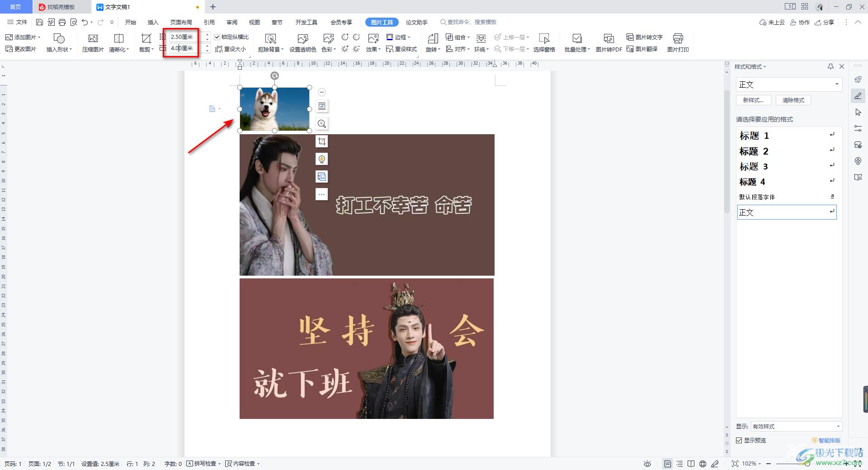The image size is (868, 470).
Task: Click Reset Size (重设大小) button
Action: (x=231, y=49)
